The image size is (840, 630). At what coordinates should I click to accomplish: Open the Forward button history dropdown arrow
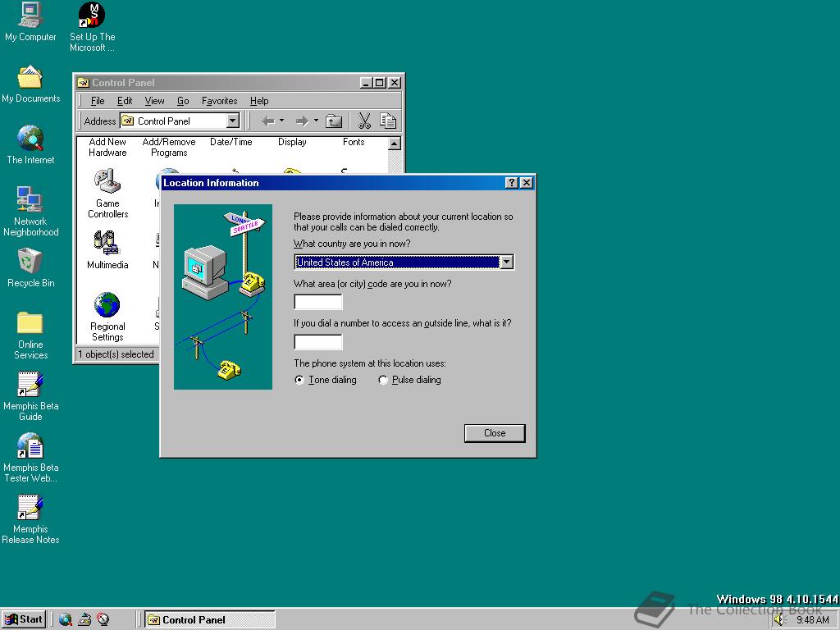(x=316, y=121)
